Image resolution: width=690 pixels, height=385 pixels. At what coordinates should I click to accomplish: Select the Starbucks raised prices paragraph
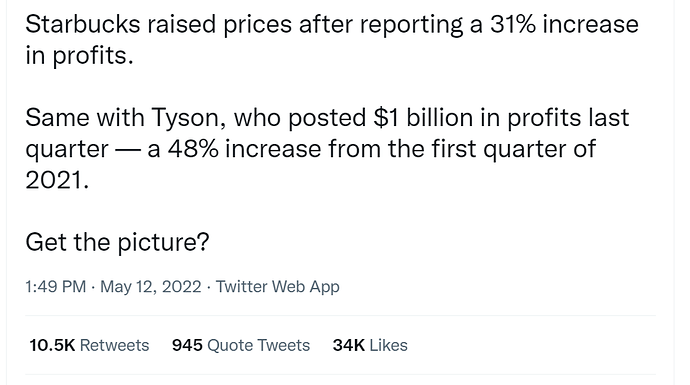[332, 40]
